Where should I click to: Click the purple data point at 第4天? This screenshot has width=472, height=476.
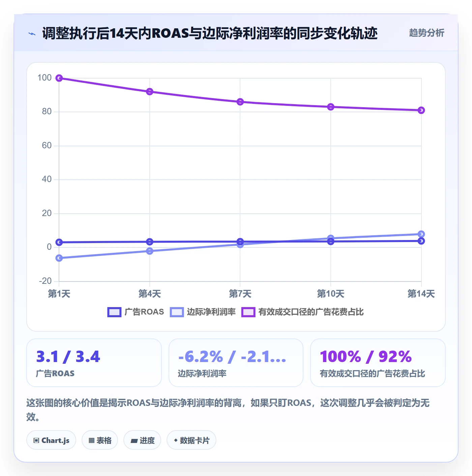150,92
